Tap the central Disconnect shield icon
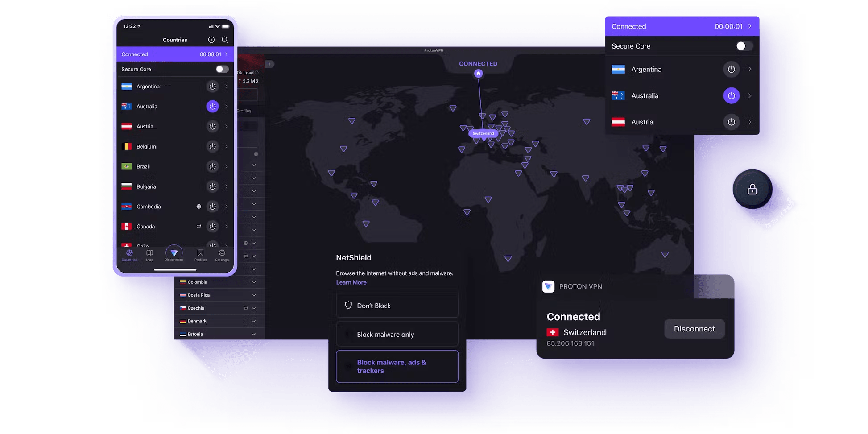Image resolution: width=868 pixels, height=434 pixels. [x=174, y=253]
